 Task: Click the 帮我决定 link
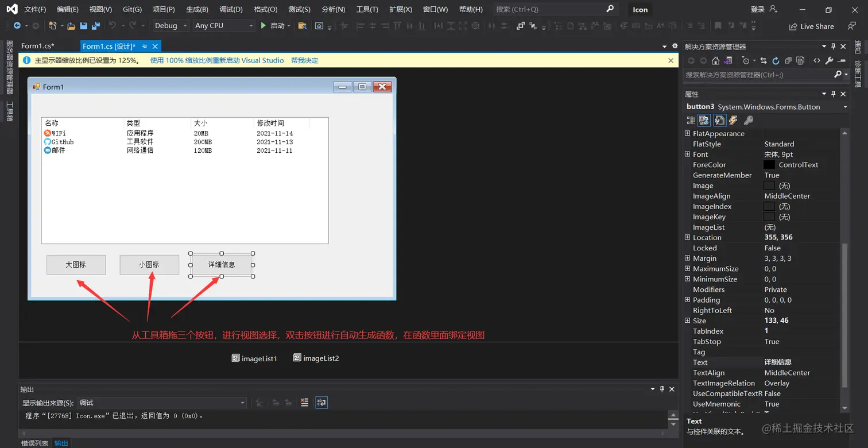[x=305, y=60]
